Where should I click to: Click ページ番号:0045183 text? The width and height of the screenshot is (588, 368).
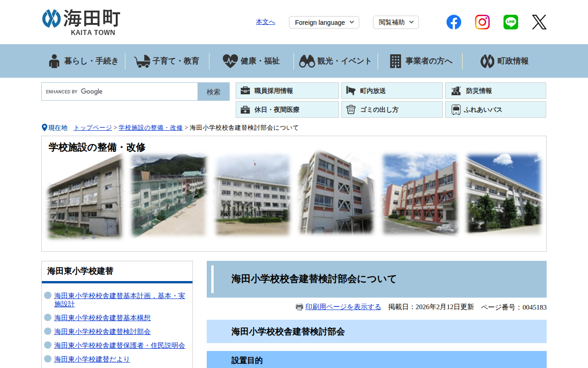click(514, 307)
